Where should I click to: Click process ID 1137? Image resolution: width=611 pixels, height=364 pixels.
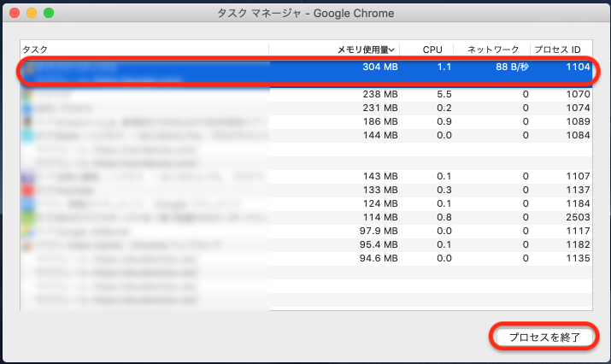click(x=578, y=190)
